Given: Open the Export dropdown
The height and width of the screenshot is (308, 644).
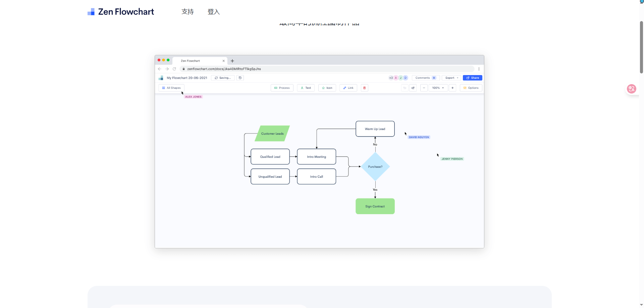Looking at the screenshot, I should pos(451,78).
